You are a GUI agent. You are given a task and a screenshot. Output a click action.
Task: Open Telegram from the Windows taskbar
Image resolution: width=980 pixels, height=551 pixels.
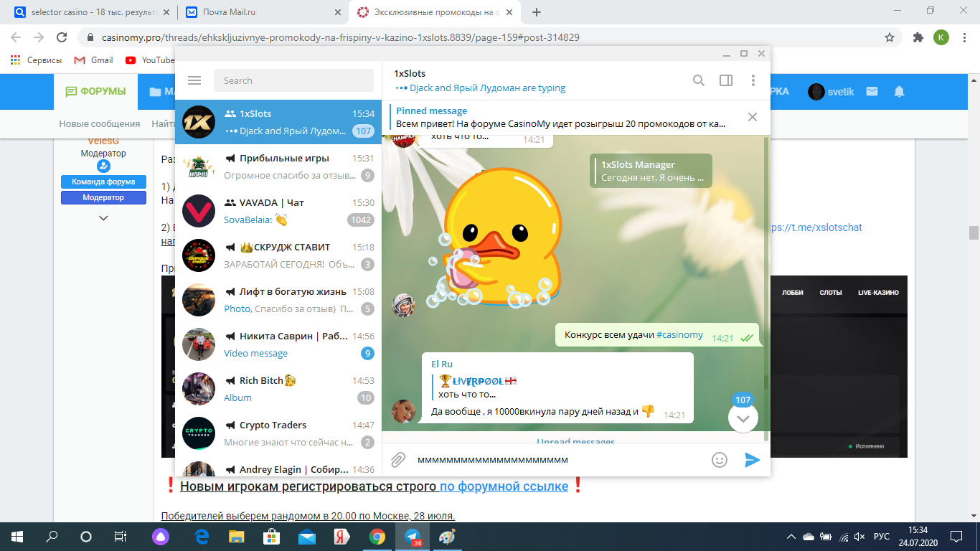[x=413, y=537]
